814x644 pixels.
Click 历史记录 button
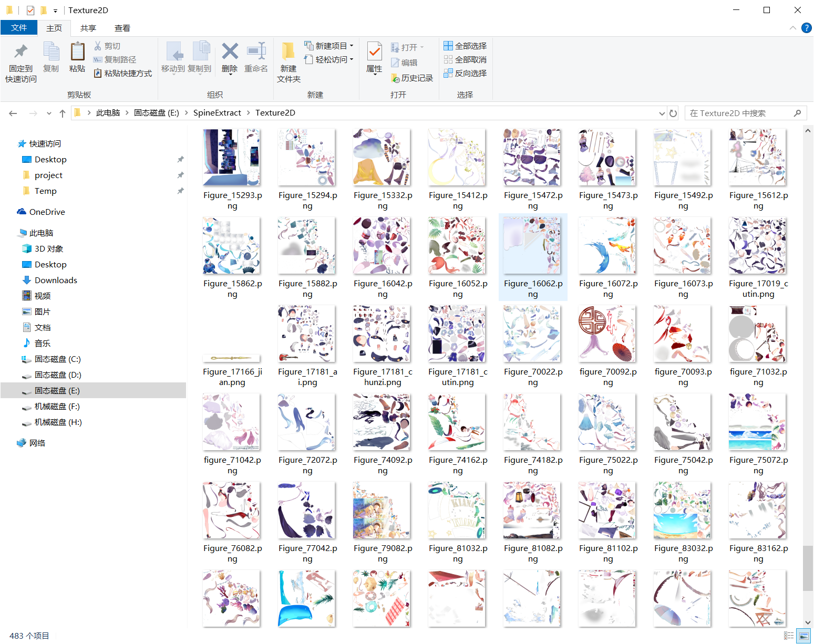click(412, 78)
